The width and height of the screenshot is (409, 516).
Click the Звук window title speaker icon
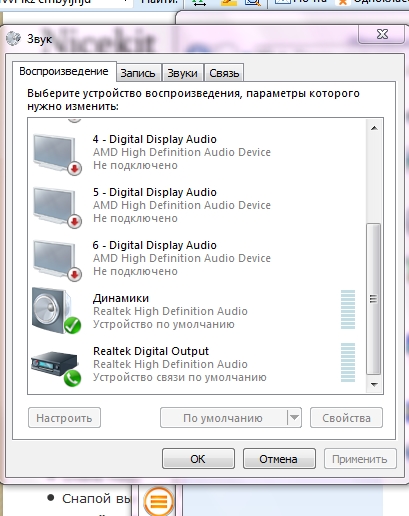(x=13, y=39)
